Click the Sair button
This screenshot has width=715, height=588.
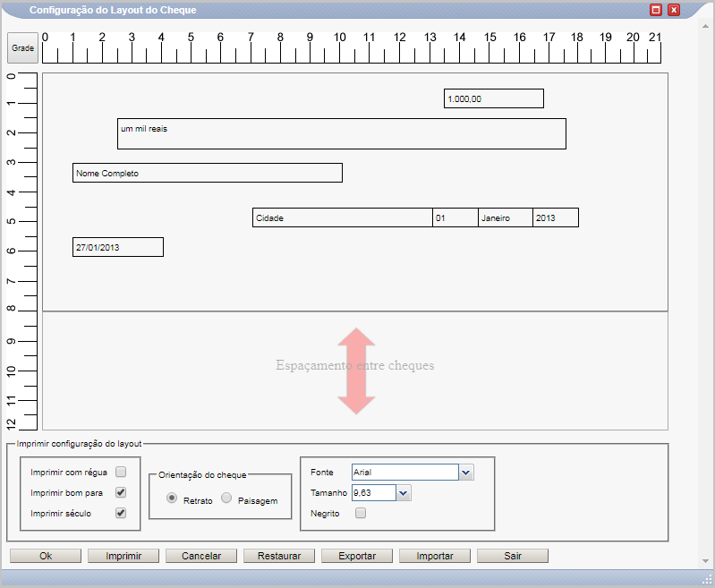click(x=513, y=556)
